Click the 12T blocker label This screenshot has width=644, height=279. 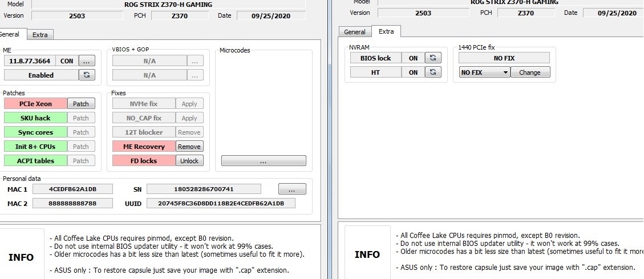[x=144, y=132]
